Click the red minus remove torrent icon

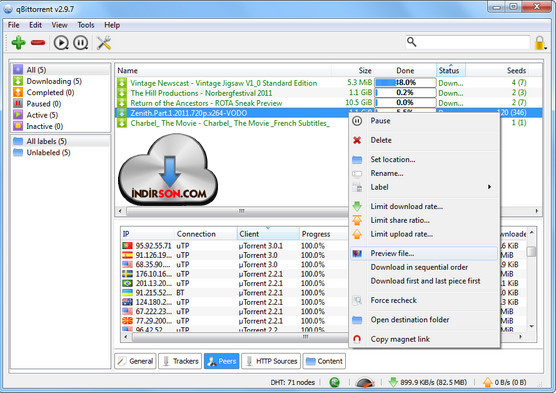[38, 43]
